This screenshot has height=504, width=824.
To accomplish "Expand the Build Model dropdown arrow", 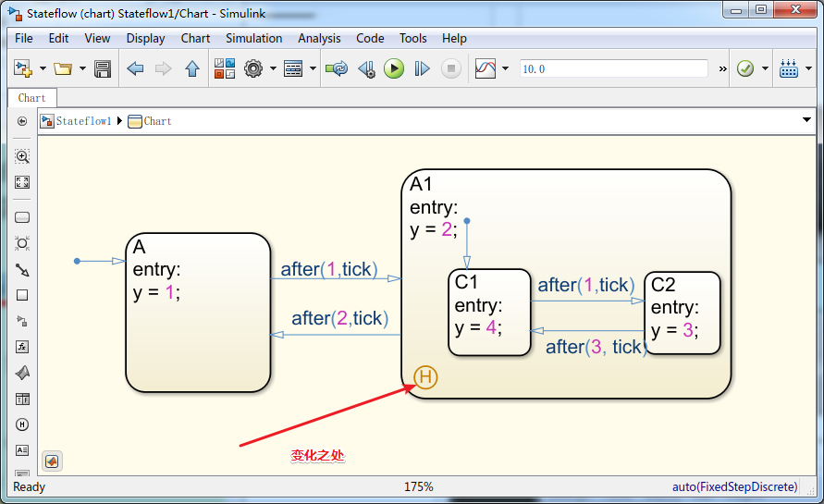I will (809, 68).
